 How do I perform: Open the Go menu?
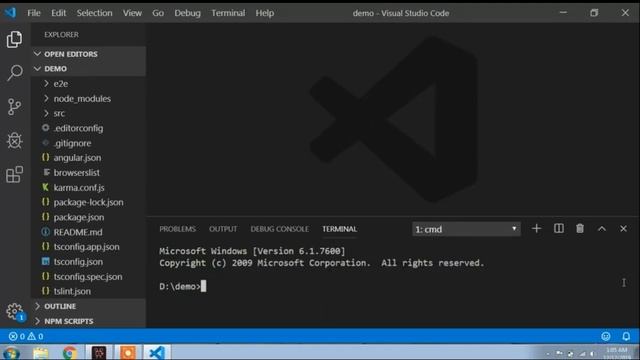[158, 13]
